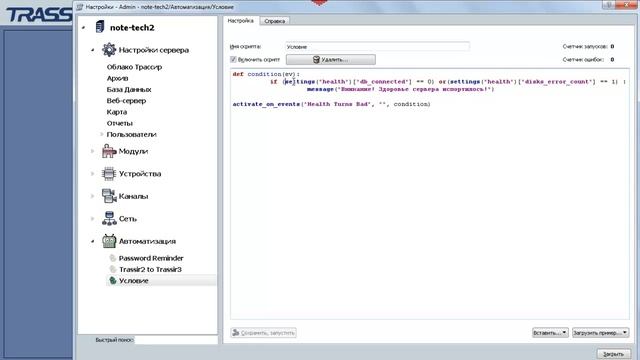The width and height of the screenshot is (640, 360).
Task: Expand the Сеть node
Action: click(93, 218)
